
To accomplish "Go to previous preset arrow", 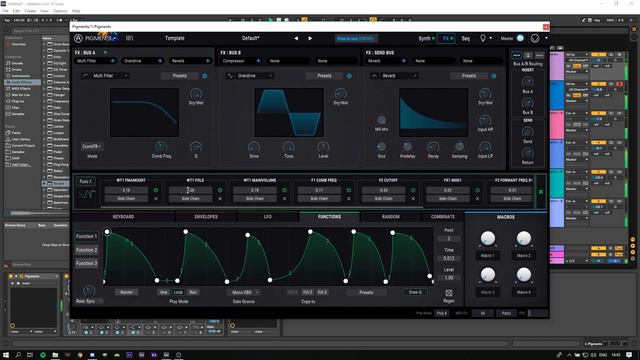I will tap(296, 38).
